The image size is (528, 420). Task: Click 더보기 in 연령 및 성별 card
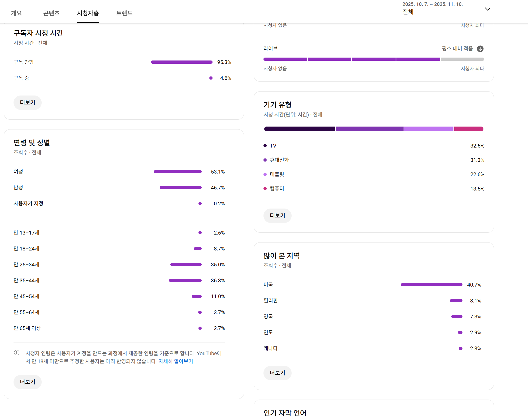(28, 382)
